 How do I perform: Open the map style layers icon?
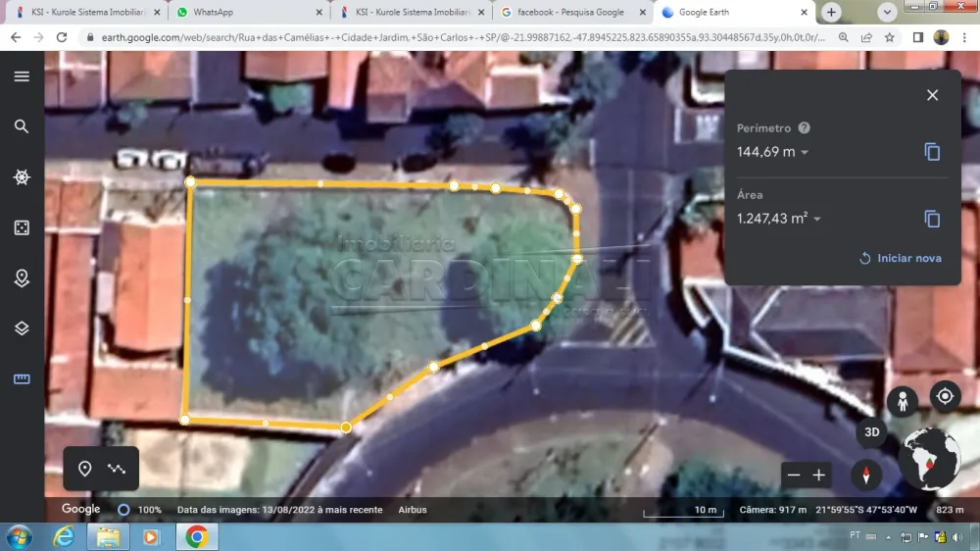pyautogui.click(x=22, y=328)
